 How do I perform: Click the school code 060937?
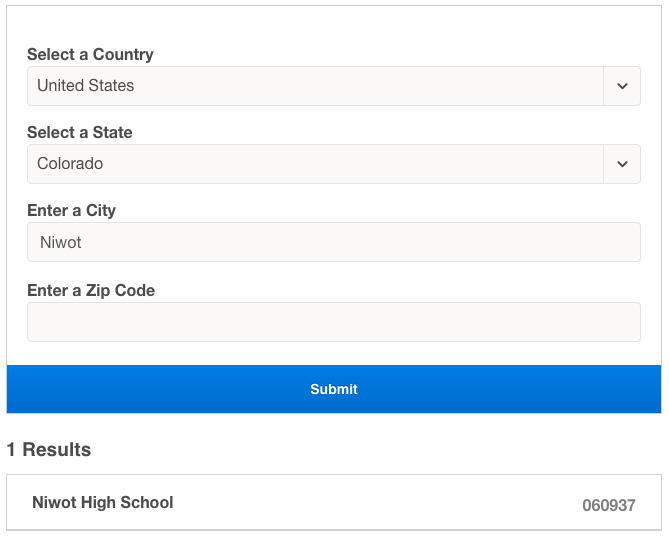click(x=608, y=505)
